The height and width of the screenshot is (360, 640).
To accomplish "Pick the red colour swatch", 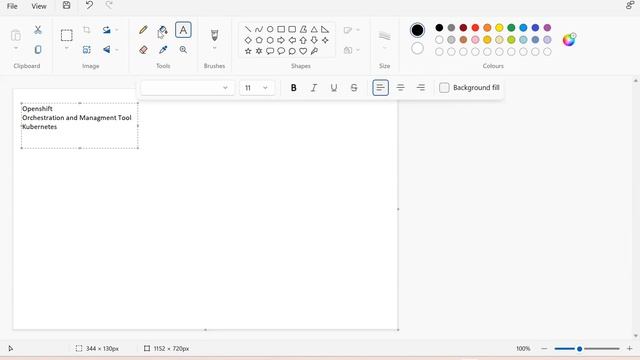I will click(x=475, y=28).
